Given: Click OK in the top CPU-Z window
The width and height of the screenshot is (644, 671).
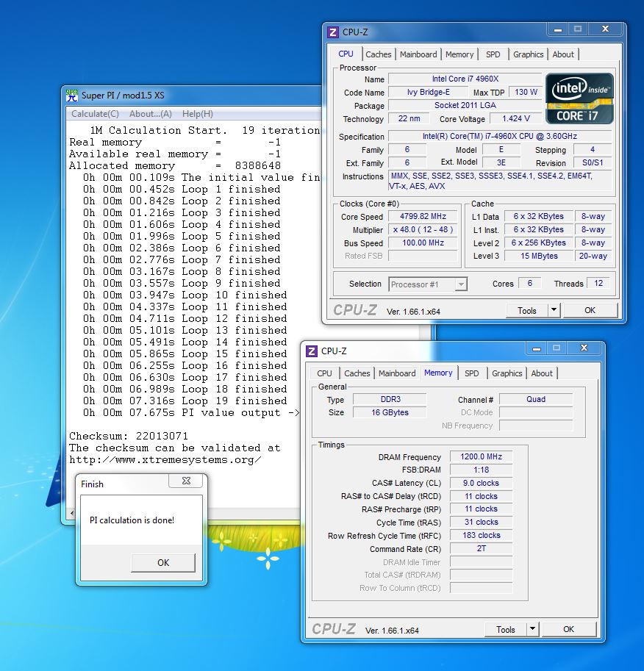Looking at the screenshot, I should coord(590,310).
